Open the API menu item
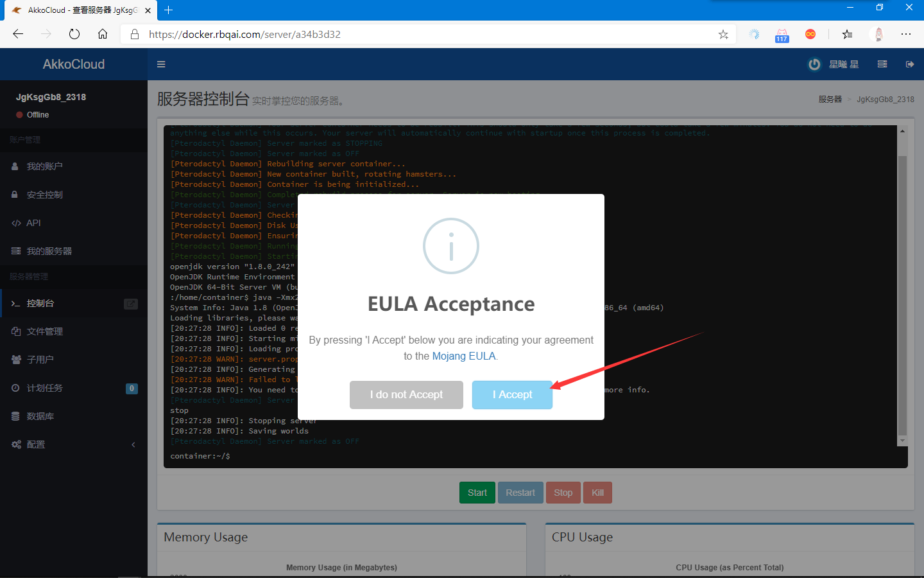 click(x=74, y=223)
